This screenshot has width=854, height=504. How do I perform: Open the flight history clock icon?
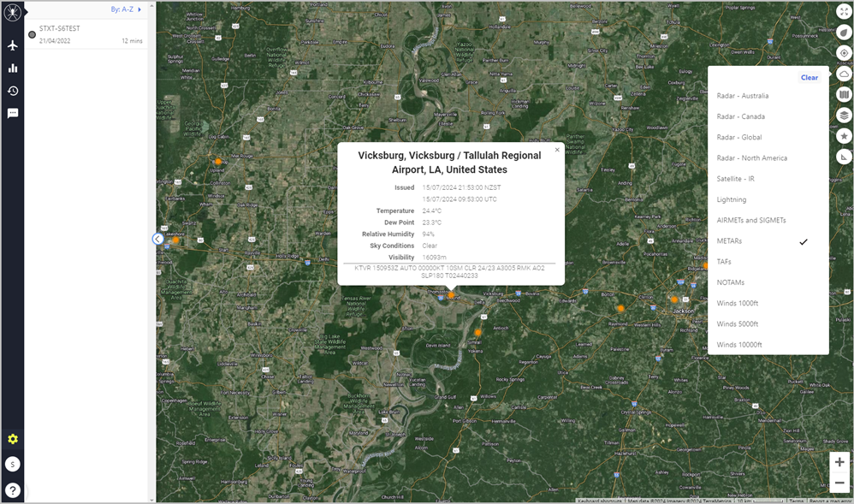13,91
